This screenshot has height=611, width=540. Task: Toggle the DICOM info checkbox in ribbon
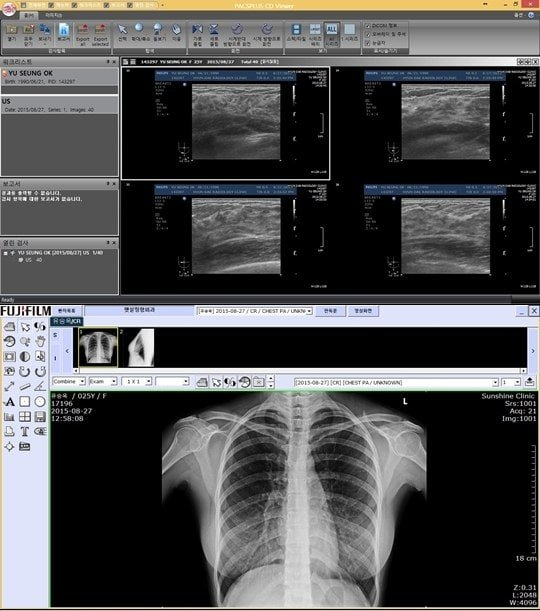tap(367, 26)
